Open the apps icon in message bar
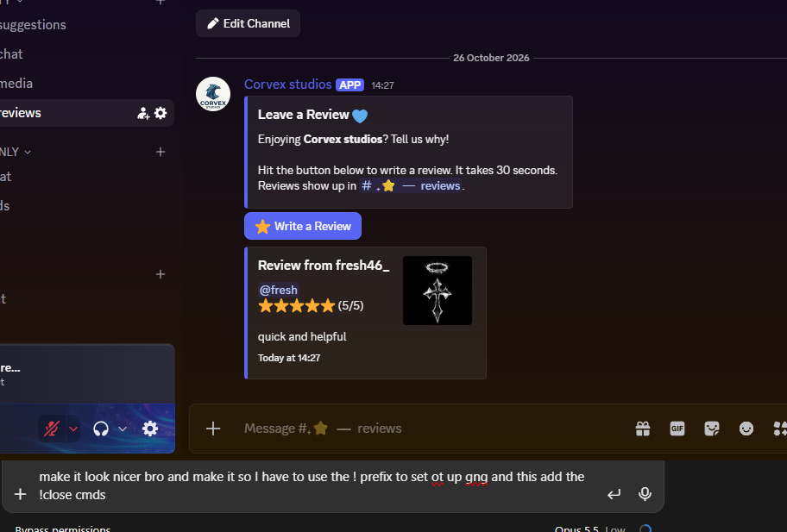Image resolution: width=787 pixels, height=532 pixels. tap(780, 429)
